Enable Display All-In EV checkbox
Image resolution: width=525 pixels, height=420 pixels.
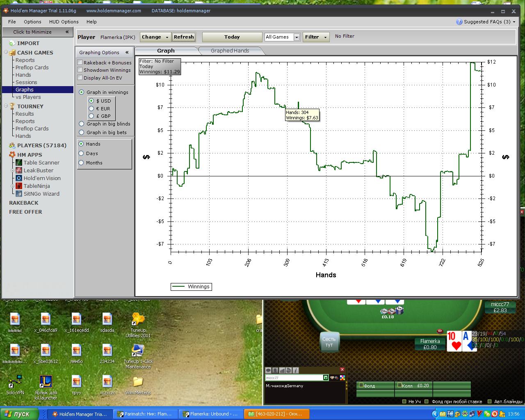[80, 78]
